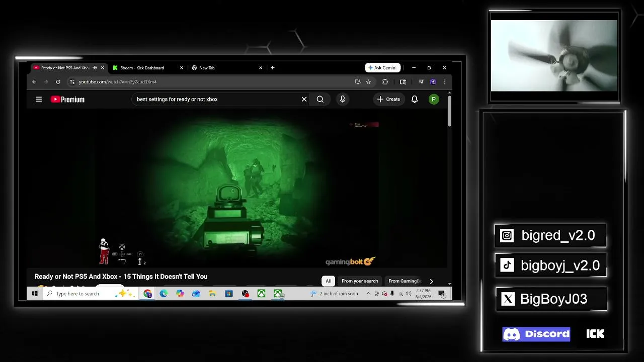
Task: Run the YouTube search magnifier button
Action: coord(320,99)
